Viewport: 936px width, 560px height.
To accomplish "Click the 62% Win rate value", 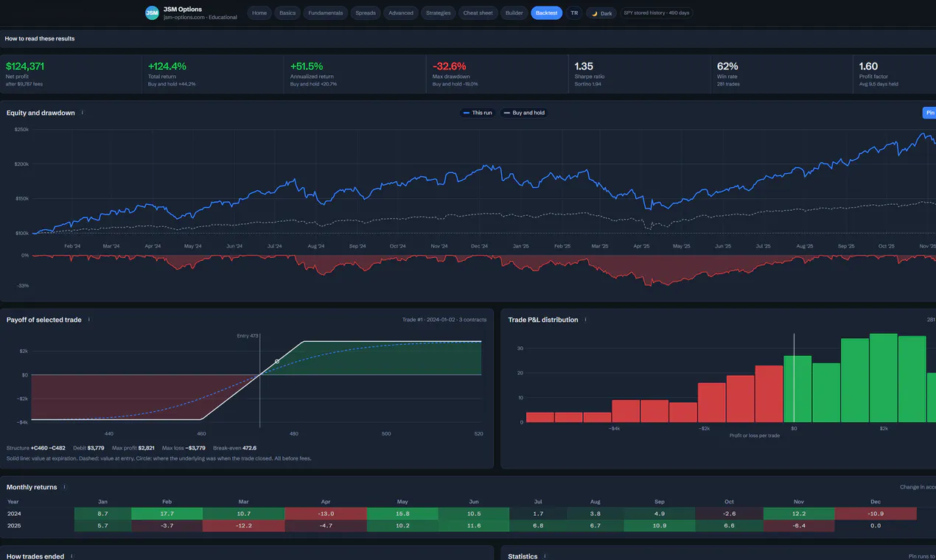I will [727, 66].
